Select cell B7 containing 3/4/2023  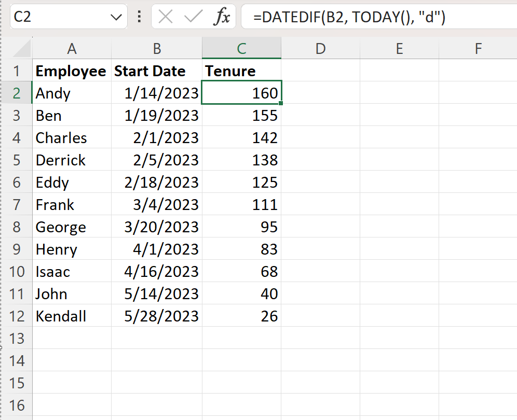pos(157,204)
